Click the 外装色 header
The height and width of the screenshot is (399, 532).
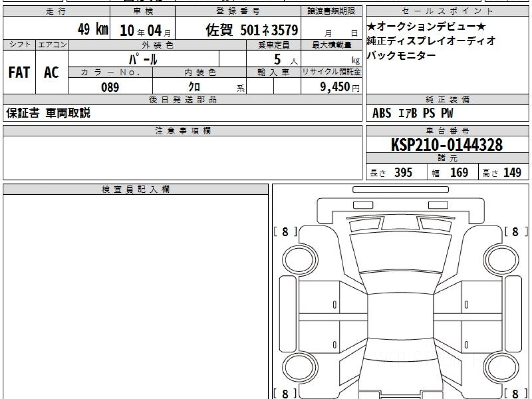pos(157,45)
